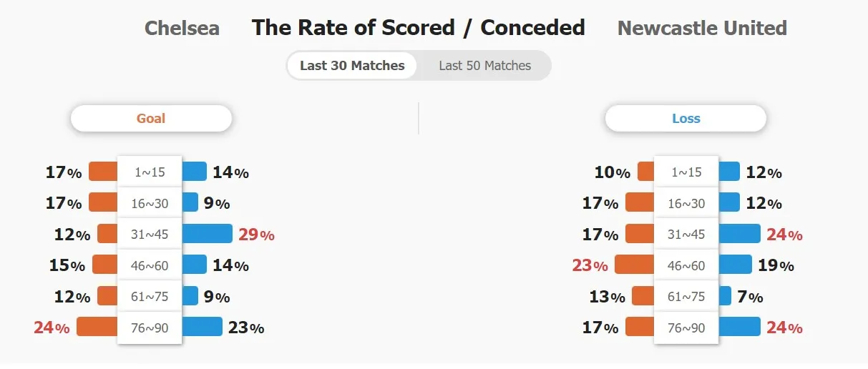Click the blue 19% bar in Loss chart

click(x=735, y=265)
